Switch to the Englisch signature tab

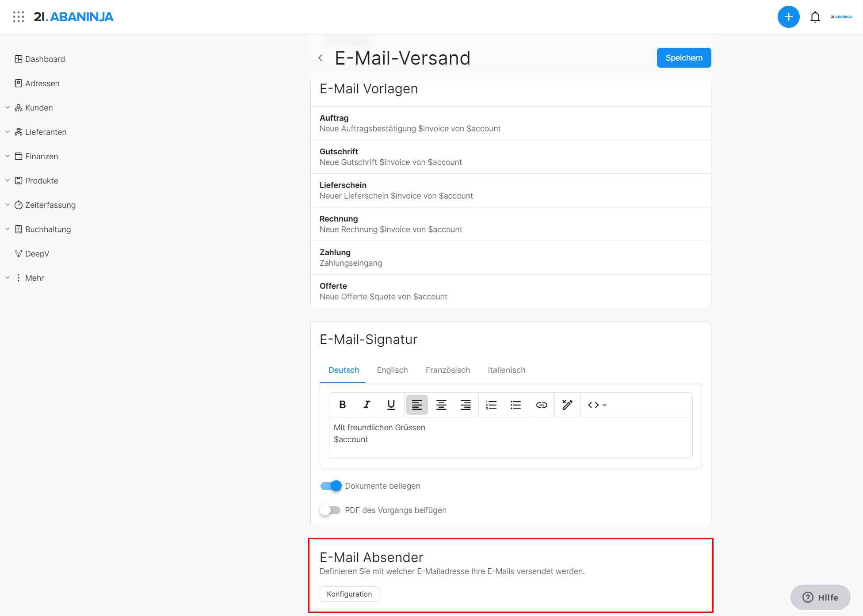click(x=392, y=370)
